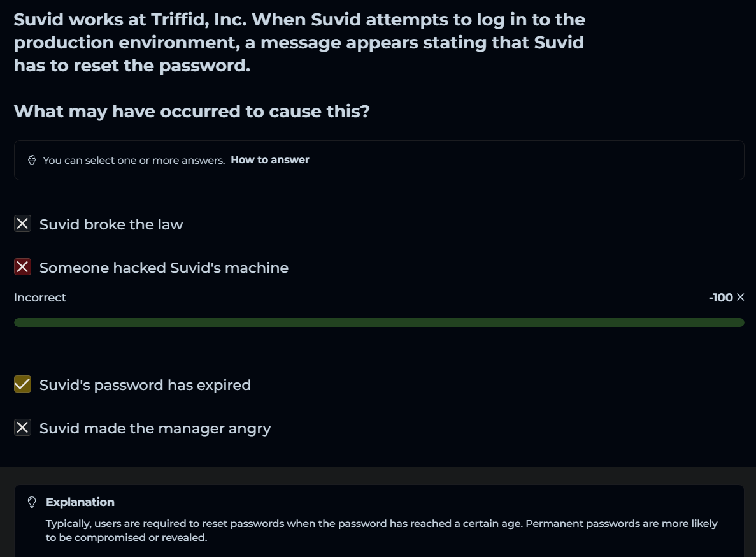This screenshot has width=756, height=557.
Task: Click the hint icon beside 'You can select'
Action: 32,160
